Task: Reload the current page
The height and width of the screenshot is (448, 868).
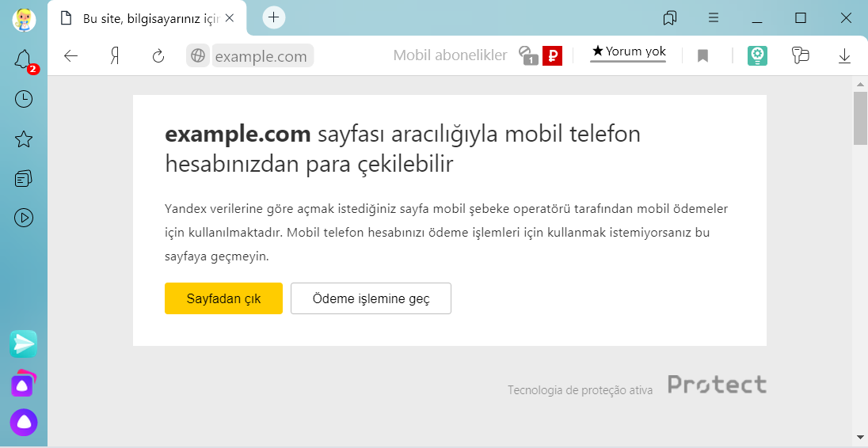Action: (x=158, y=56)
